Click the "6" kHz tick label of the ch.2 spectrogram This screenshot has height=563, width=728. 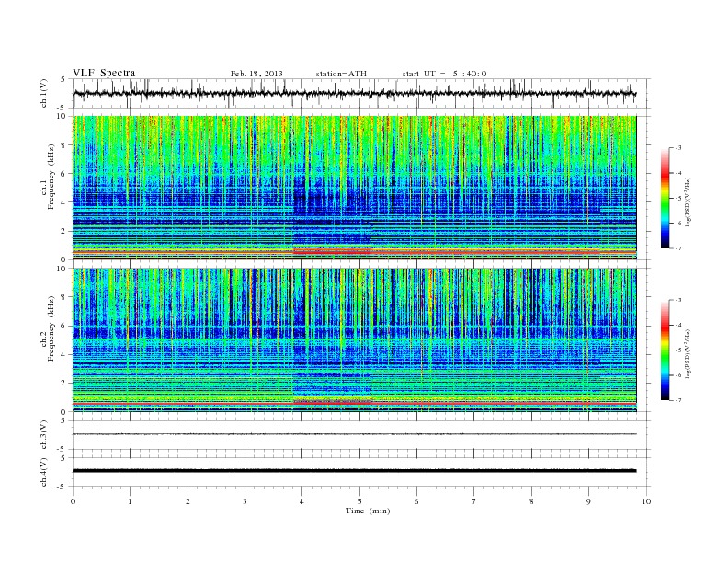pos(63,326)
